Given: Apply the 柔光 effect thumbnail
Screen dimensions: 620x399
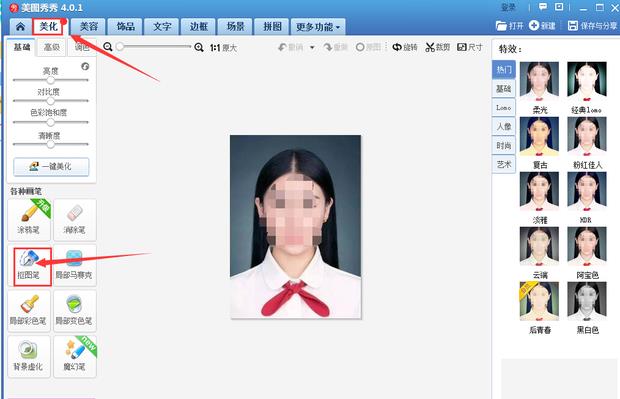Looking at the screenshot, I should (539, 81).
